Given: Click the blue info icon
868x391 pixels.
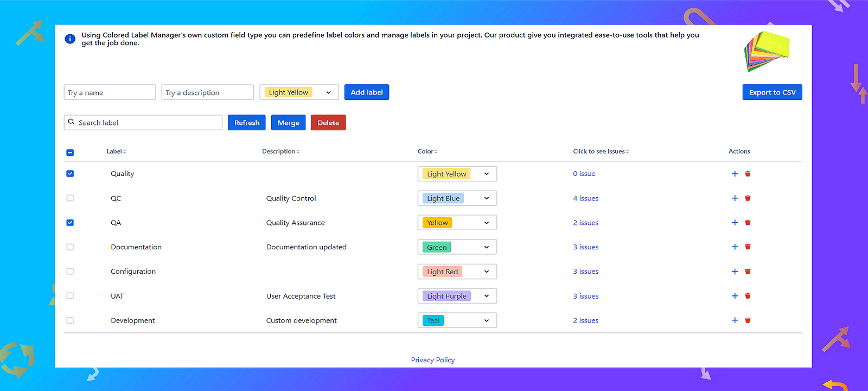Looking at the screenshot, I should click(70, 39).
